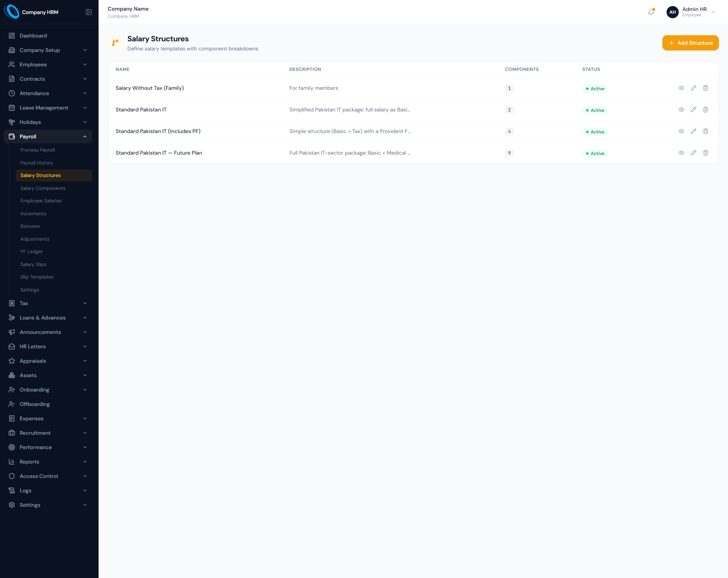Image resolution: width=728 pixels, height=578 pixels.
Task: Click the Logs scroll icon
Action: [x=12, y=490]
